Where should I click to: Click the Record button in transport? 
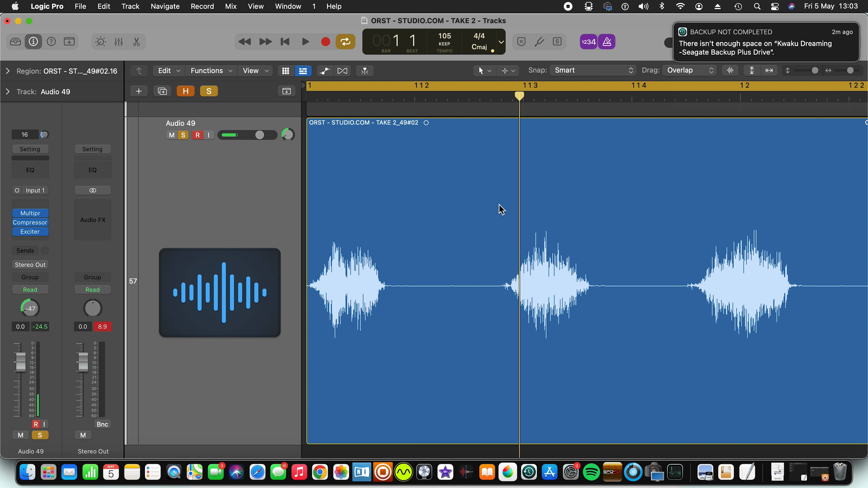click(325, 42)
